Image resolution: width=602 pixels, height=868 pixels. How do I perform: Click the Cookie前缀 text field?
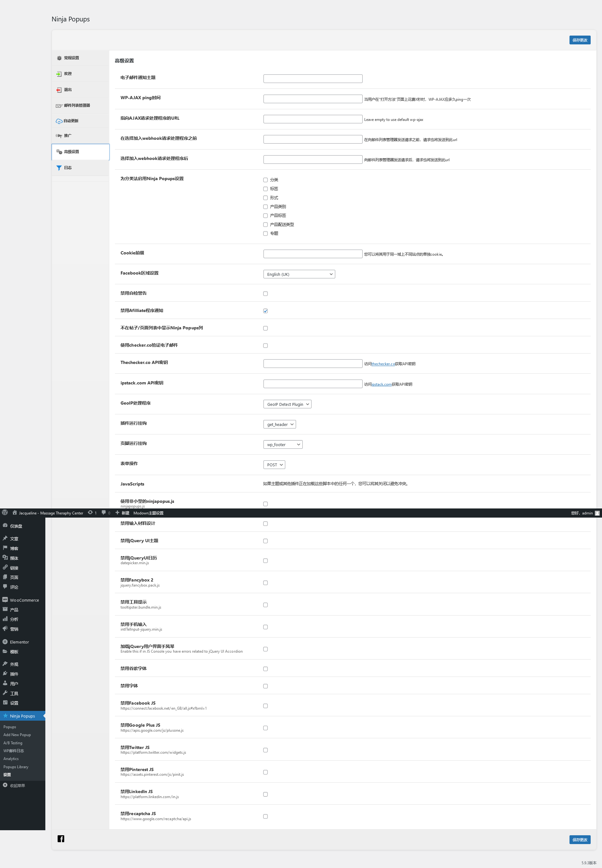coord(313,254)
